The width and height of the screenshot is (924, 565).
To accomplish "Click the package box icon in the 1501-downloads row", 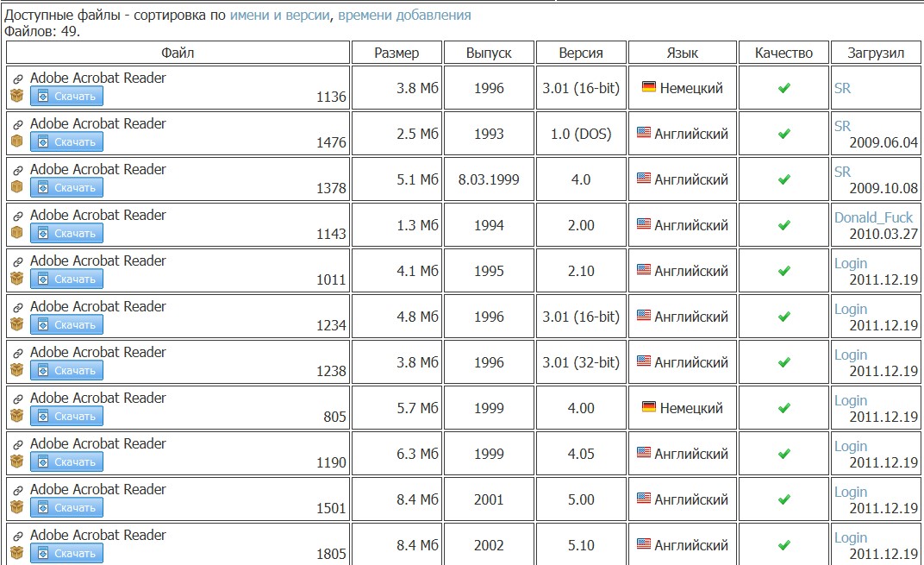I will point(17,506).
